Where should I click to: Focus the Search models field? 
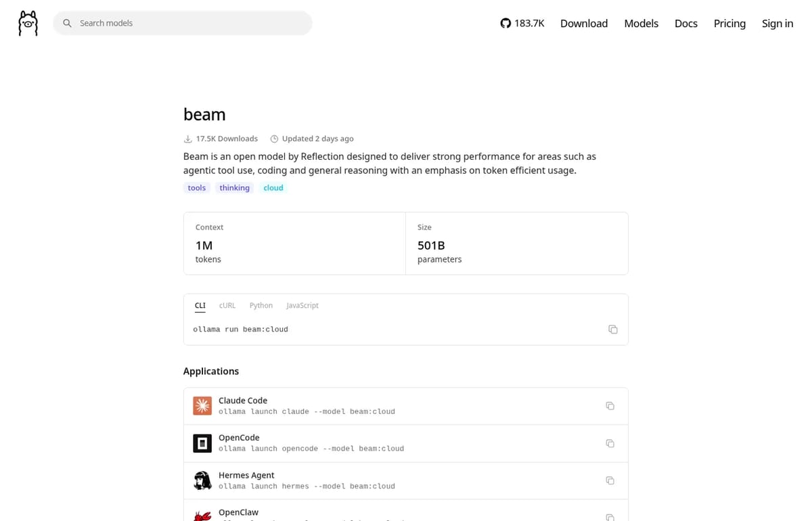point(183,23)
